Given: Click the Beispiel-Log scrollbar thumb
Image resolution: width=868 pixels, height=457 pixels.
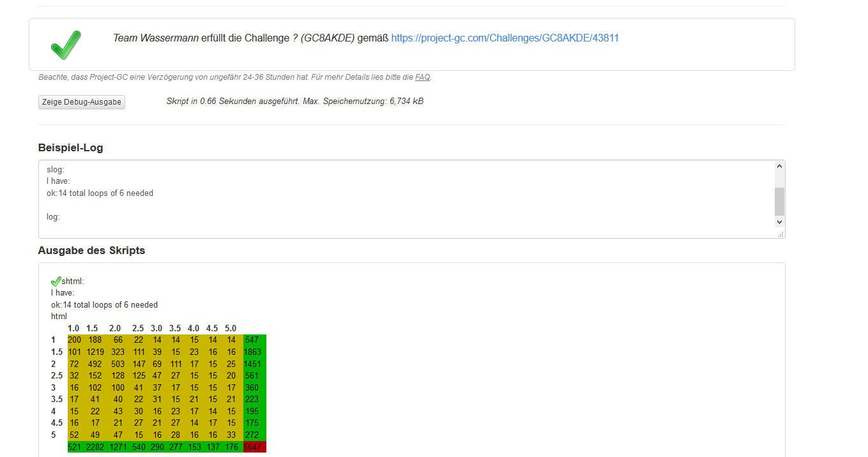Looking at the screenshot, I should coord(779,202).
